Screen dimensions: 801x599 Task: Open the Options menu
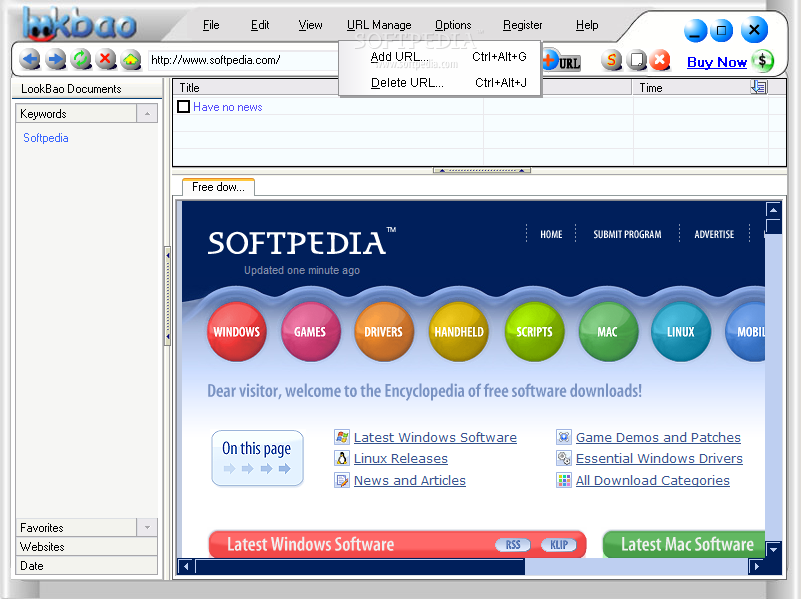(453, 25)
